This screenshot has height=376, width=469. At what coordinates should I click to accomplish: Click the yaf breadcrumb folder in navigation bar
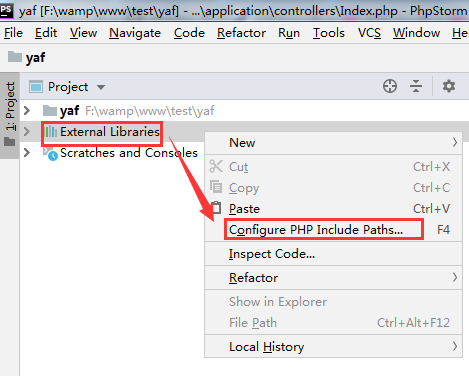26,57
